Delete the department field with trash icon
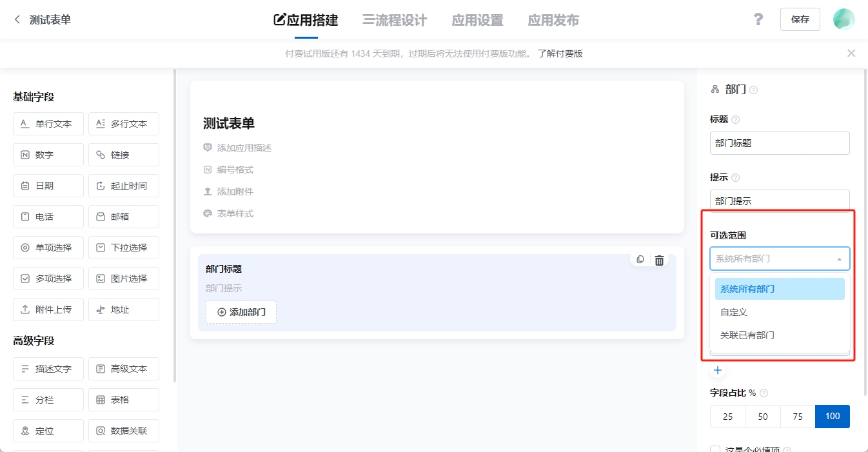The image size is (868, 452). (659, 260)
